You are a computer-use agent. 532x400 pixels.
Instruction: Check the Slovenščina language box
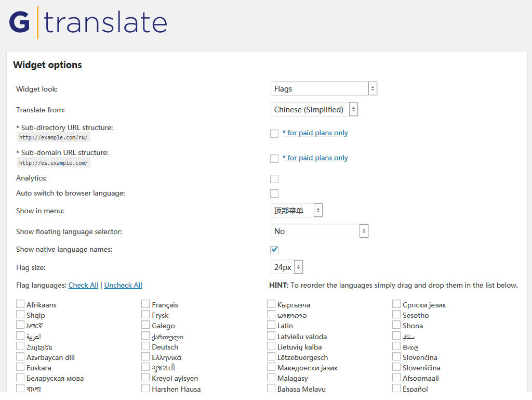click(x=396, y=367)
